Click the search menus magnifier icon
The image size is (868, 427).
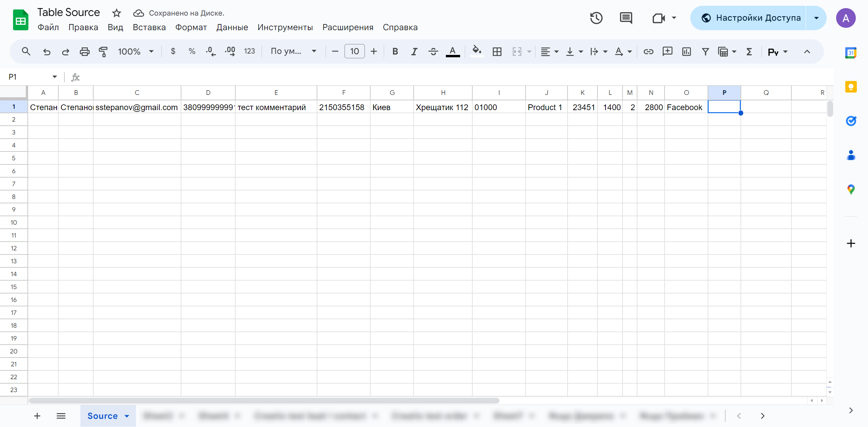click(x=26, y=52)
